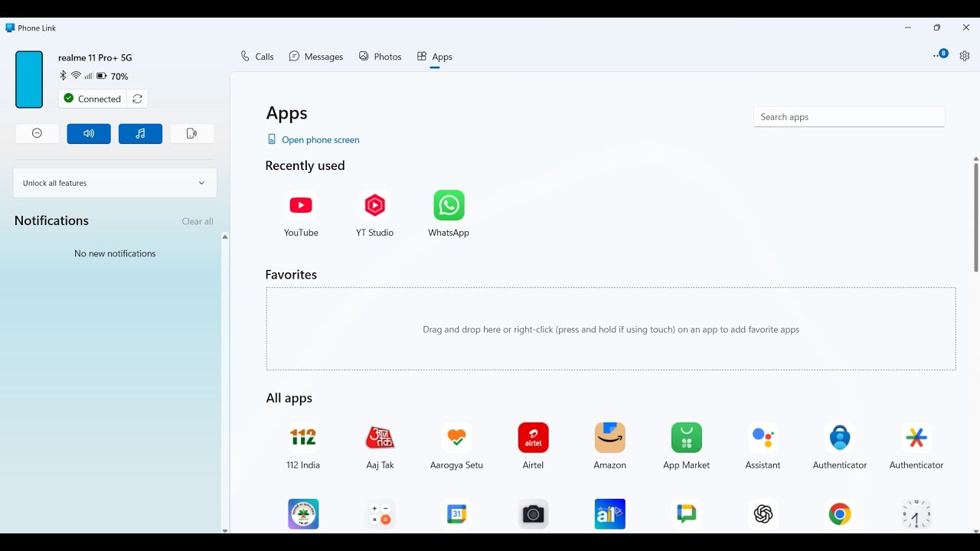Viewport: 980px width, 551px height.
Task: Open the 112 India app
Action: pos(303,446)
